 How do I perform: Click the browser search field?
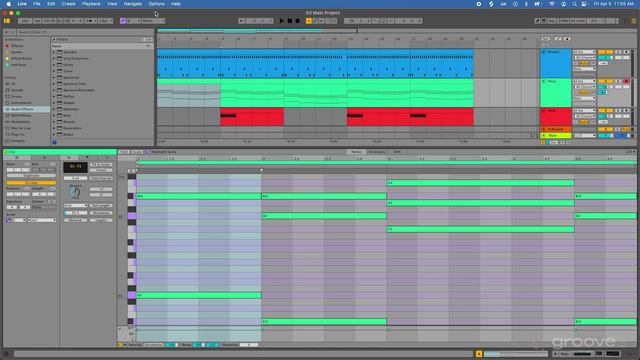84,32
